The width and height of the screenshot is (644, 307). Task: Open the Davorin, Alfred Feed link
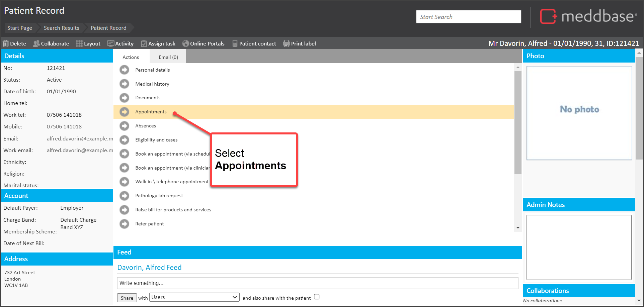pyautogui.click(x=149, y=268)
